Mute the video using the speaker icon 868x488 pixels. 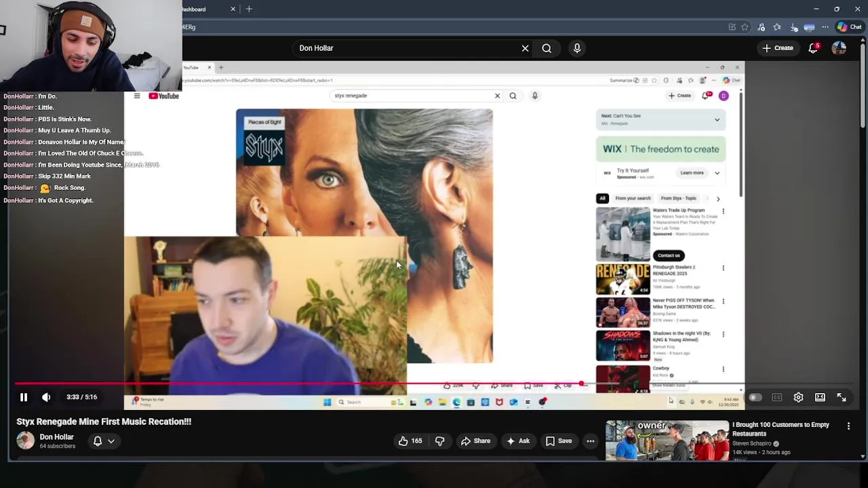click(x=45, y=397)
